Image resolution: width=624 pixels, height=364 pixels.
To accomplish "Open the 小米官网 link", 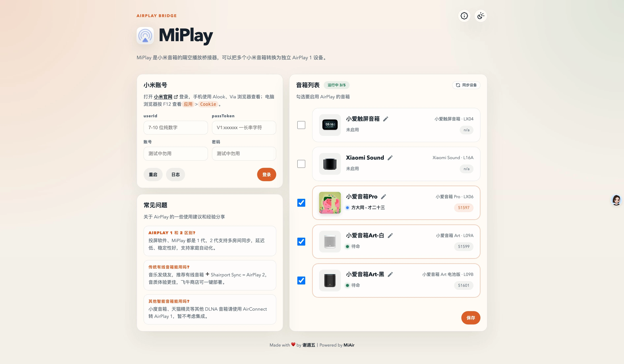I will pos(163,97).
